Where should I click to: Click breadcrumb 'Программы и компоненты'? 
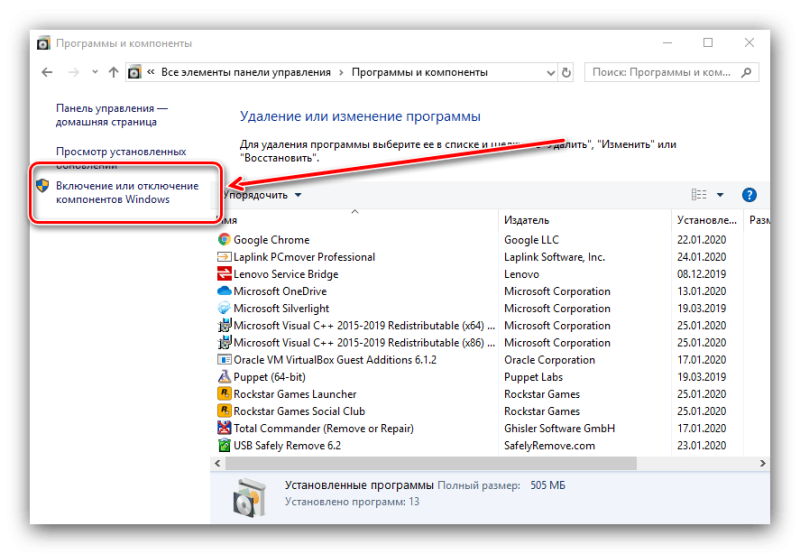pos(419,72)
